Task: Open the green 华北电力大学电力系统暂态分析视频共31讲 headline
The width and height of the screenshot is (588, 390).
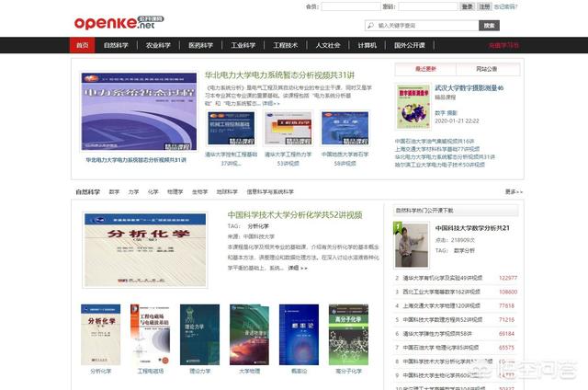Action: [x=279, y=75]
